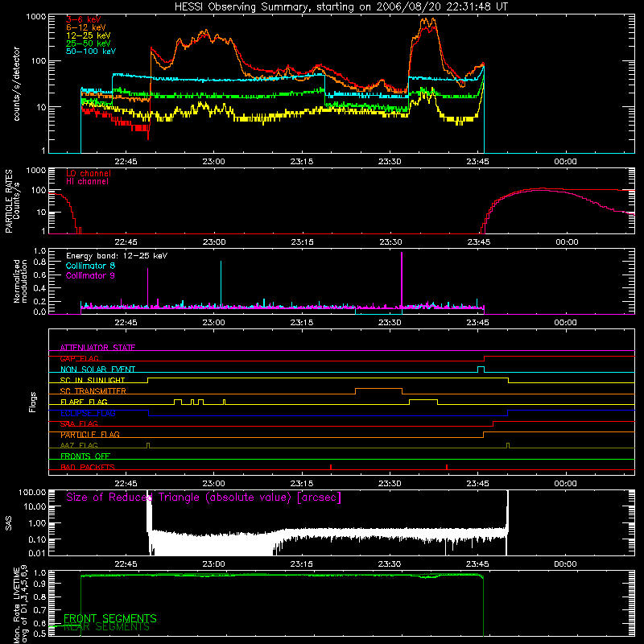Select the NON_SOLAR_EVENT flag label
Screen dimensions: 644x644
[97, 369]
